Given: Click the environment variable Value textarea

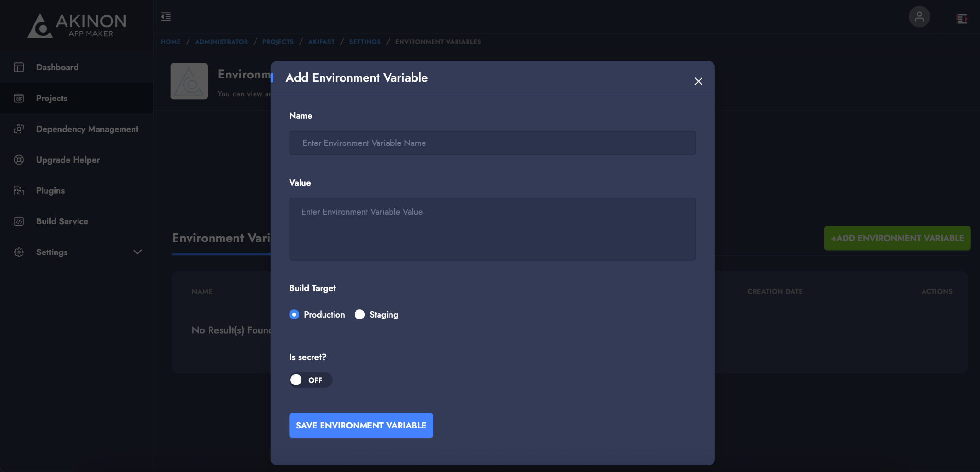Looking at the screenshot, I should (x=492, y=229).
